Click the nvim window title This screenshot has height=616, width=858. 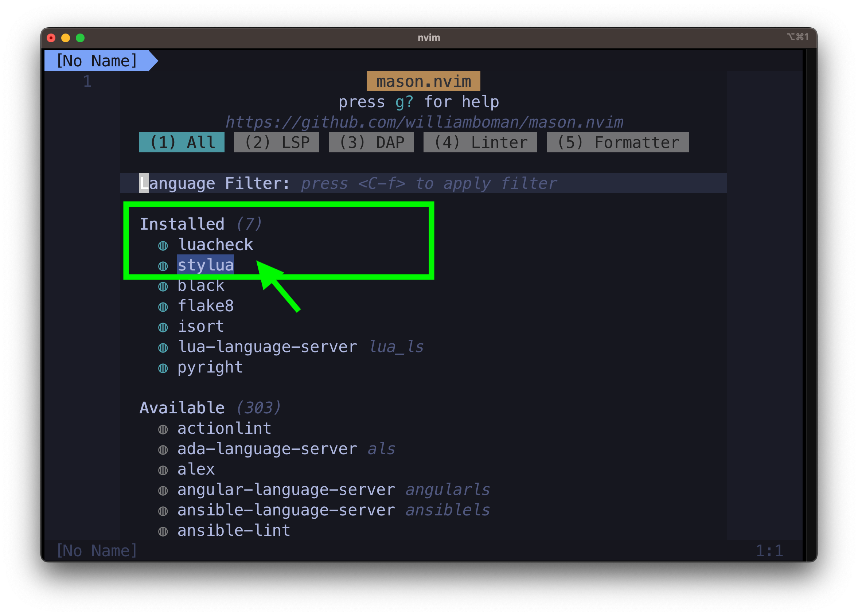coord(429,38)
